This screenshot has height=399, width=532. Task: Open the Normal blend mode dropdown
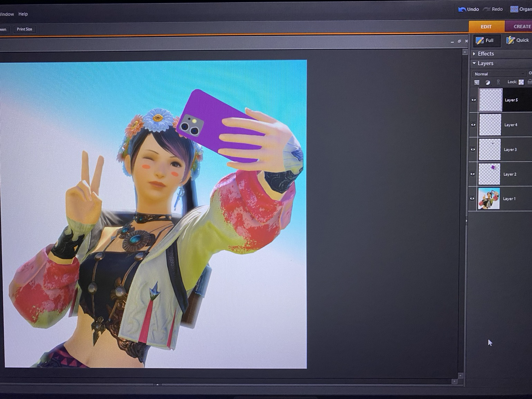[499, 74]
